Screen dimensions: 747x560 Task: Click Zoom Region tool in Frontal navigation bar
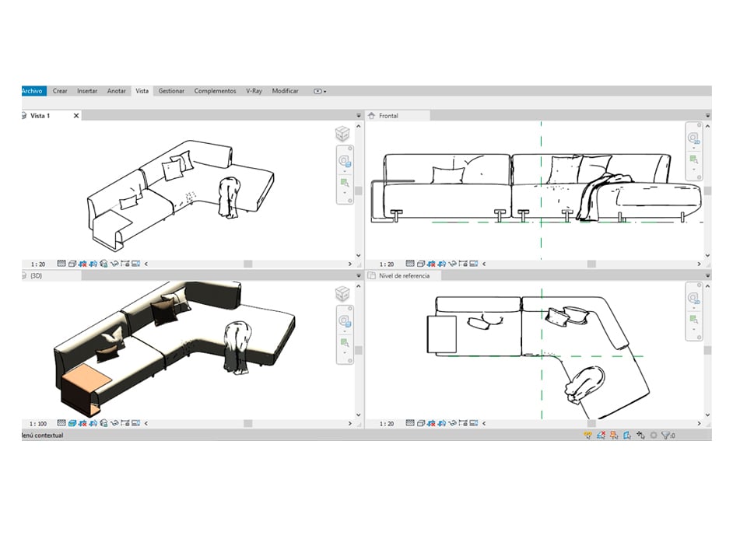[x=693, y=159]
